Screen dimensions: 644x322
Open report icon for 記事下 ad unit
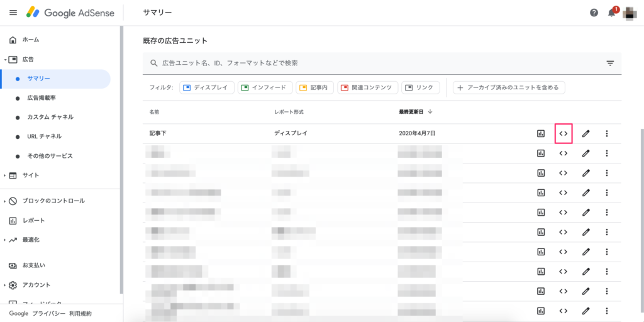tap(540, 133)
